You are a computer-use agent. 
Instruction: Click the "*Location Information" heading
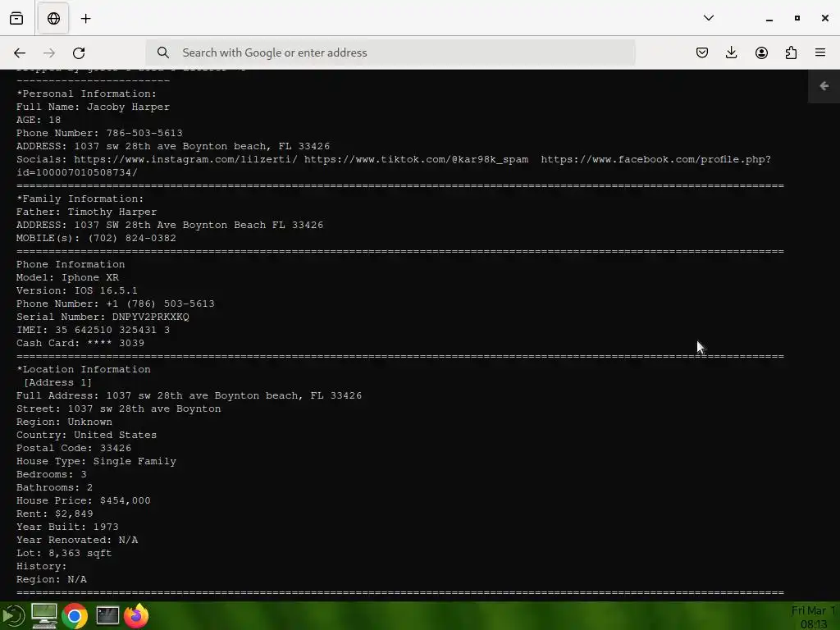click(x=83, y=369)
